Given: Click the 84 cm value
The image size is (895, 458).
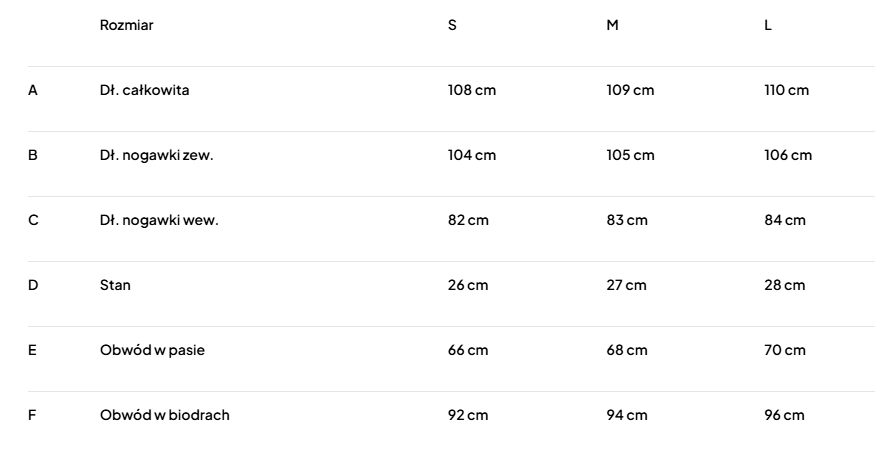Looking at the screenshot, I should (x=784, y=220).
